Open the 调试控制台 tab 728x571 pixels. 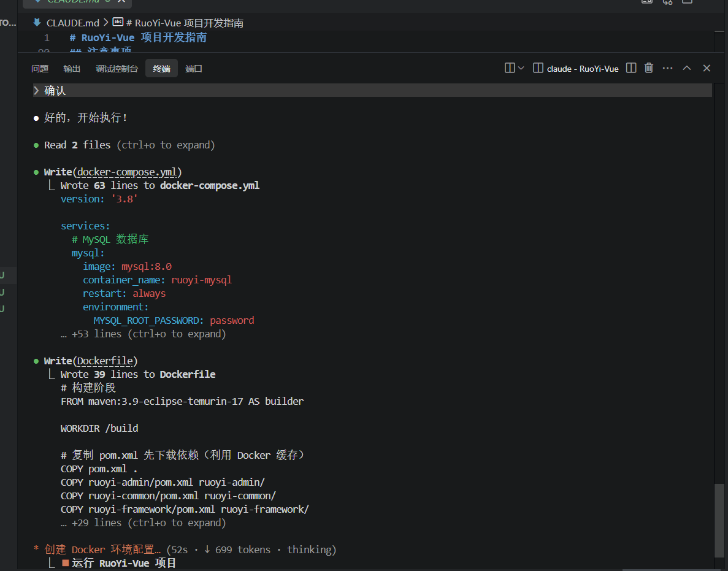(117, 69)
